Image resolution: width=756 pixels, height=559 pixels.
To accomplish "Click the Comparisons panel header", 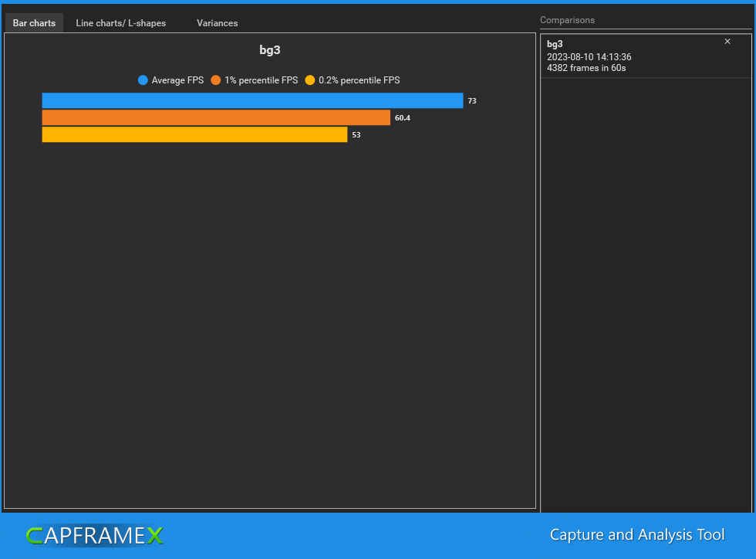I will point(567,20).
